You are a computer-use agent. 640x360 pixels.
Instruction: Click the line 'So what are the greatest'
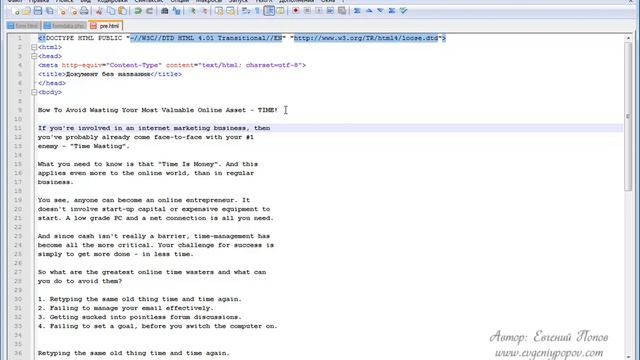point(152,272)
